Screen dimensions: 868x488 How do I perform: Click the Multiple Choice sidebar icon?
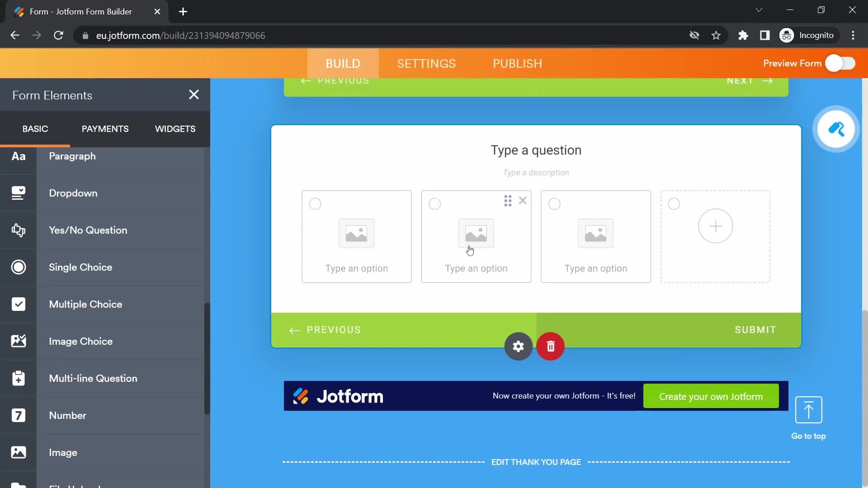(x=19, y=304)
